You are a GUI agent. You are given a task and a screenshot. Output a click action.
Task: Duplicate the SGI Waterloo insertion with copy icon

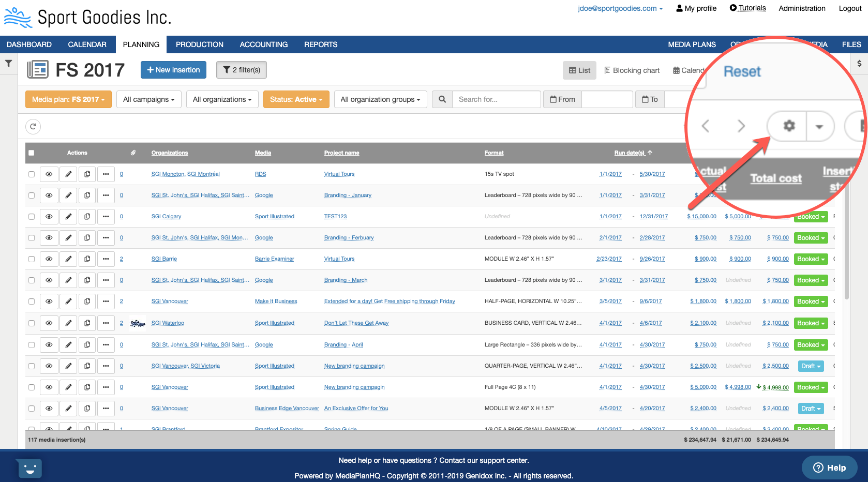point(87,323)
